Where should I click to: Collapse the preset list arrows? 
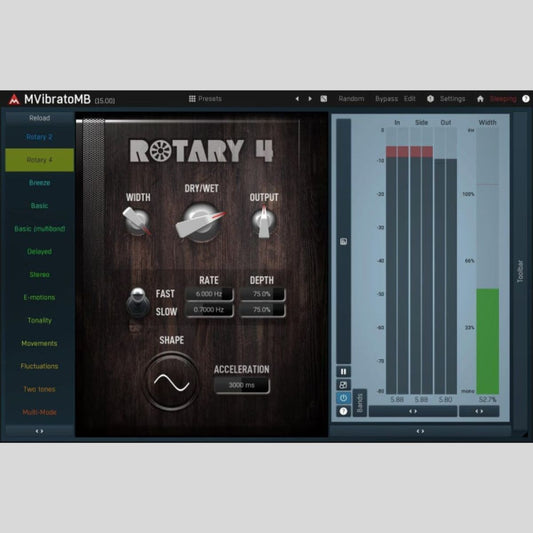pyautogui.click(x=39, y=431)
